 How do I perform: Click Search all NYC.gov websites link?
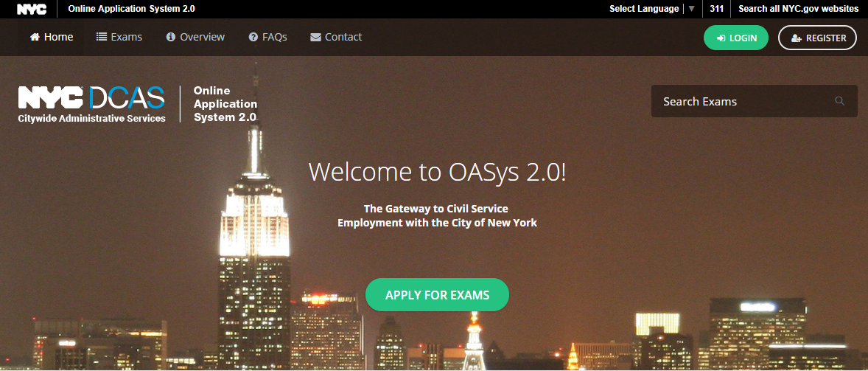(798, 9)
